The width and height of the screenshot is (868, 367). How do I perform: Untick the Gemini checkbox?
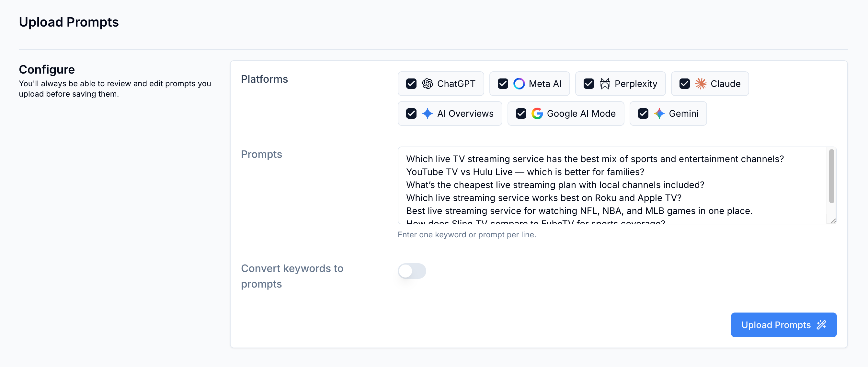(x=643, y=114)
